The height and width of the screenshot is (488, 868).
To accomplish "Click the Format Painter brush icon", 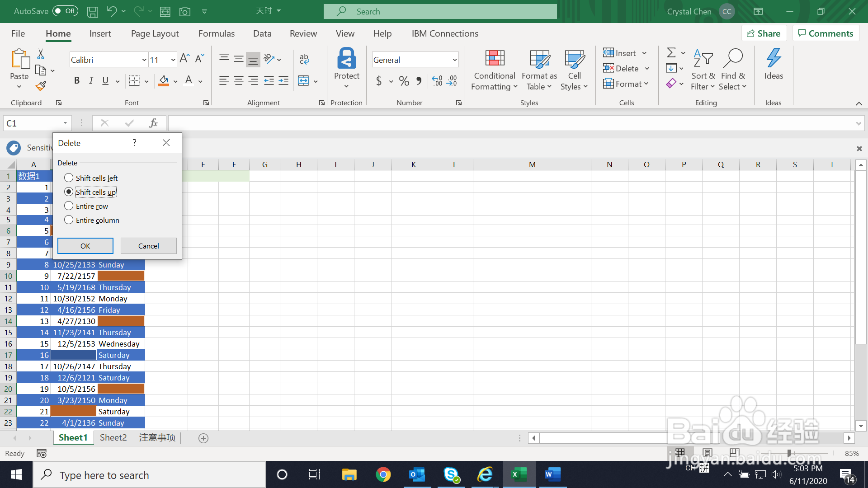I will tap(41, 86).
